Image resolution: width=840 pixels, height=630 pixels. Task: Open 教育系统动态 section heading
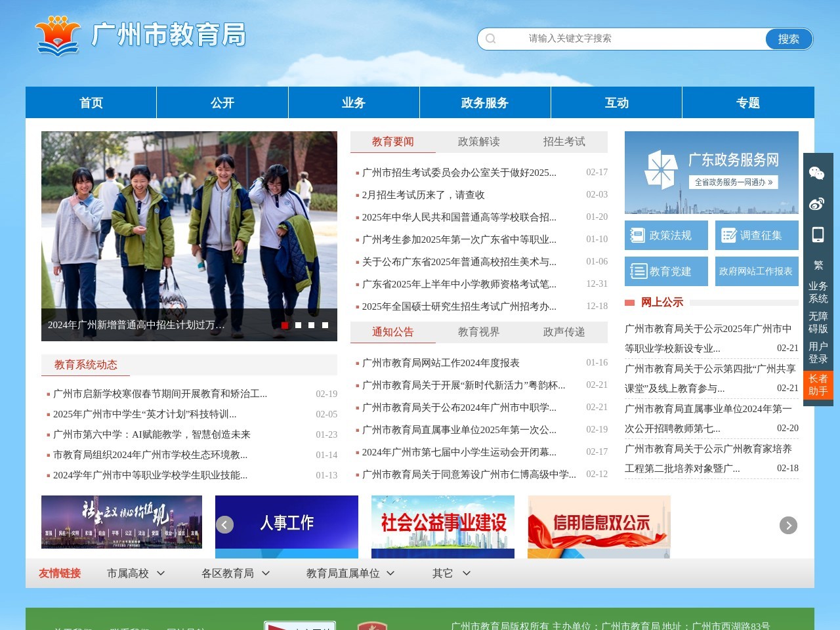[86, 365]
